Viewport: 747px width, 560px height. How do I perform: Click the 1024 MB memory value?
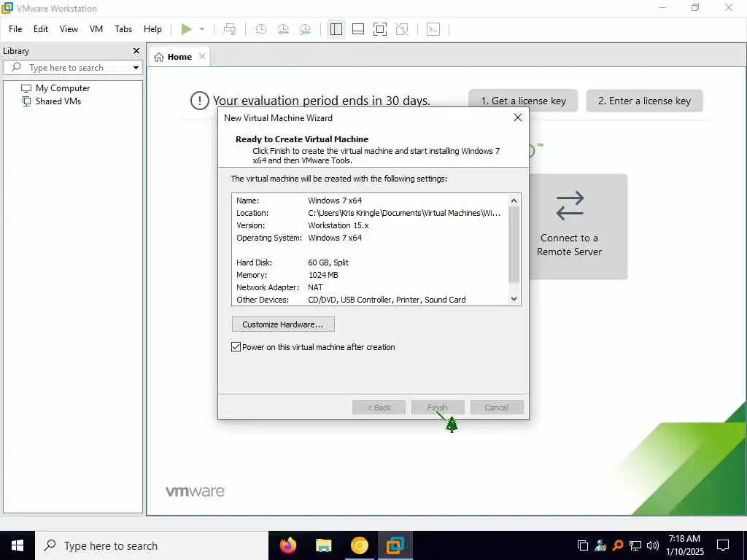click(323, 275)
